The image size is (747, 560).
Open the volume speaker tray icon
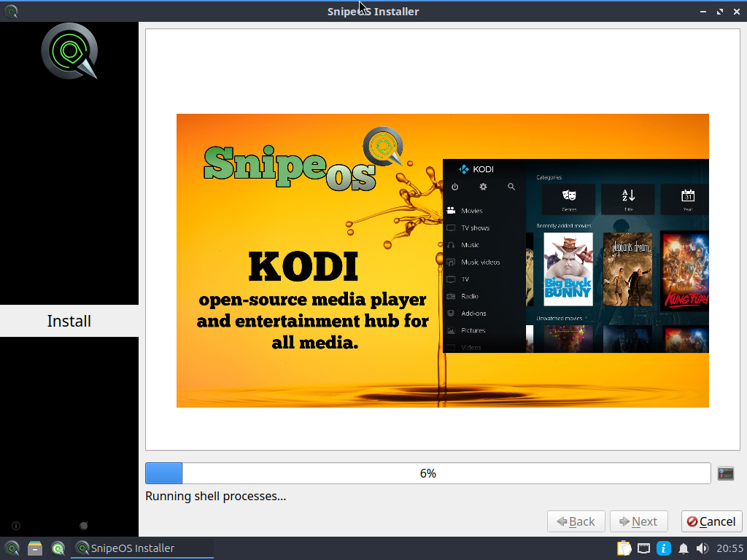(x=703, y=548)
